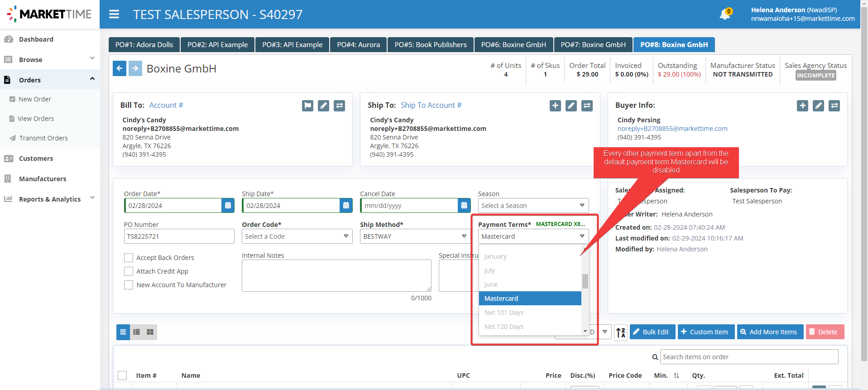
Task: Check New Account To Manufacturer
Action: click(x=129, y=285)
